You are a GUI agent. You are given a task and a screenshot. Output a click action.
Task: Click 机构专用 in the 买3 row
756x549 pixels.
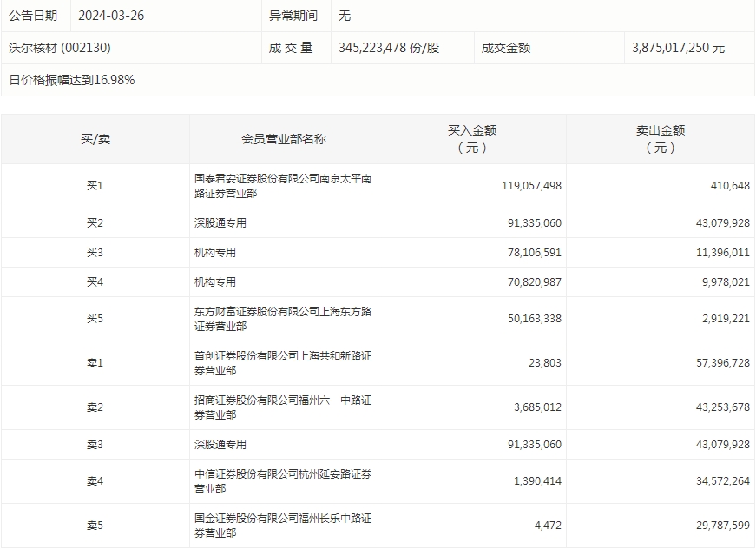[215, 253]
